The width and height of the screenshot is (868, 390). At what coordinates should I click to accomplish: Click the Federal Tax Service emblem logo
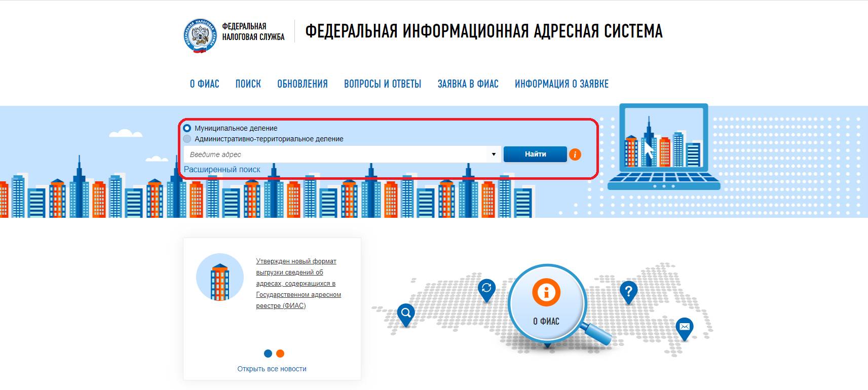point(200,35)
